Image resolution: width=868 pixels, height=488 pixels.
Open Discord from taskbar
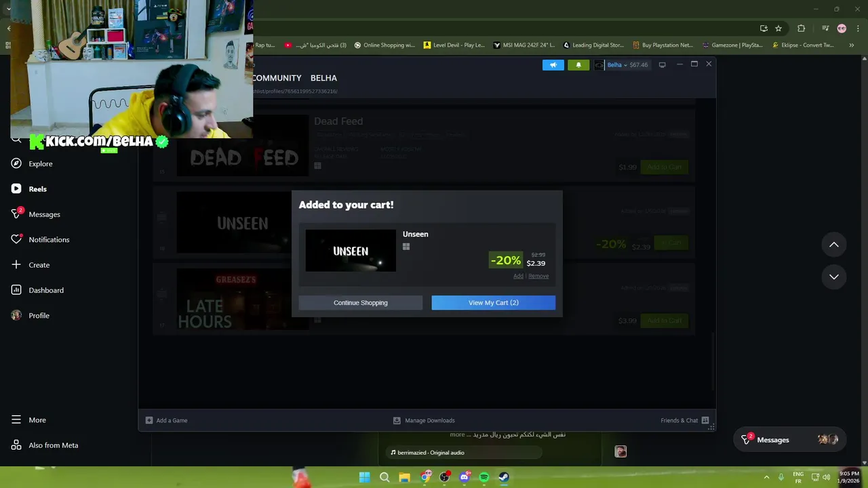click(465, 477)
